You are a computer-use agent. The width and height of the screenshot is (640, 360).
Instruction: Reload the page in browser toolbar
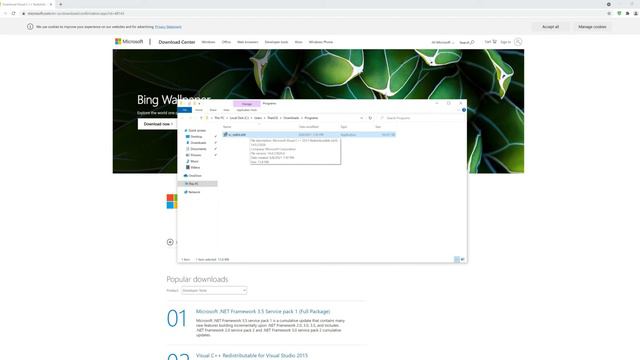click(x=13, y=13)
